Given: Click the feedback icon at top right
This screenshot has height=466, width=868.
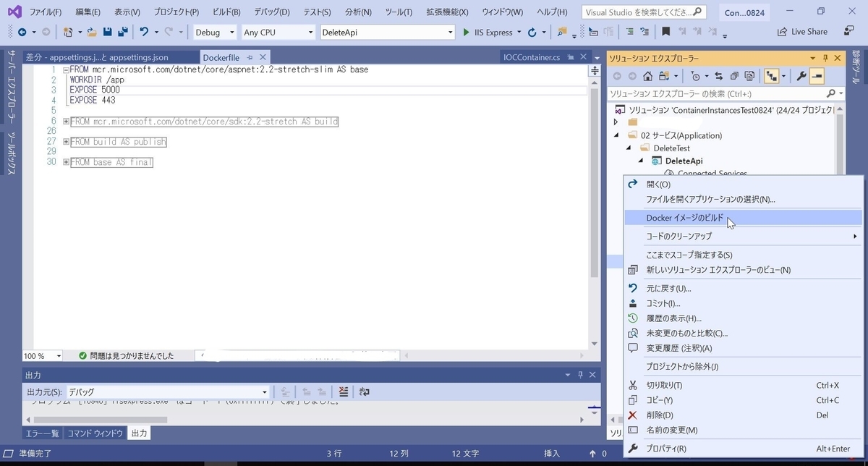Looking at the screenshot, I should click(848, 31).
